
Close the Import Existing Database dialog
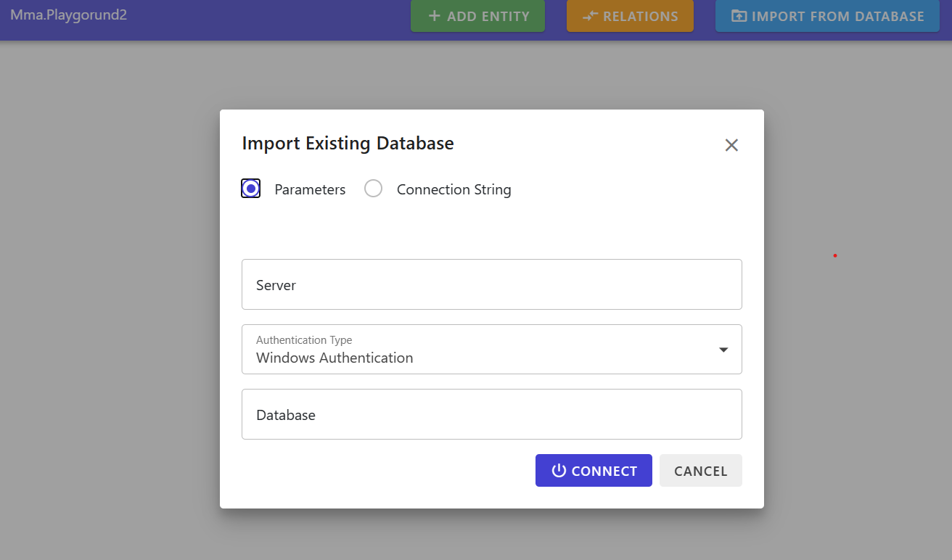(731, 145)
